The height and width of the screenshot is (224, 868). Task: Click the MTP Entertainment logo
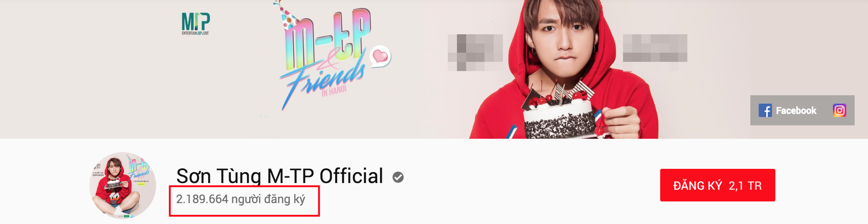pos(195,24)
